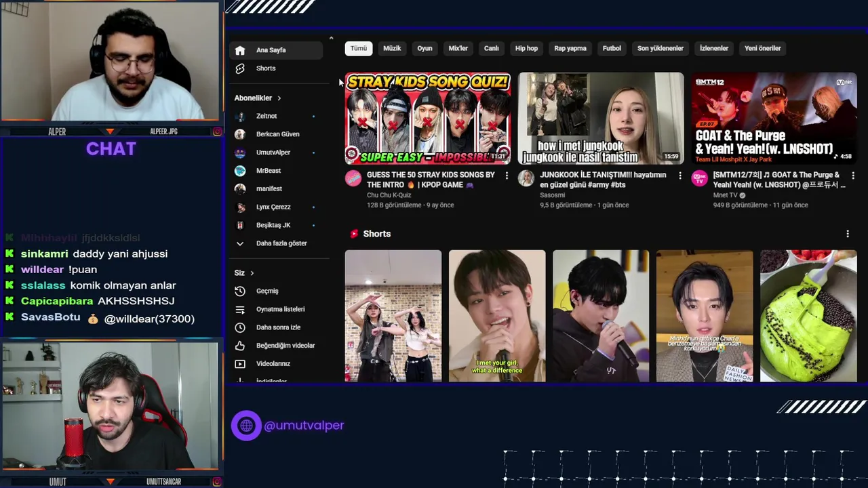Click sinkamri username in chat
Image resolution: width=868 pixels, height=488 pixels.
tap(44, 253)
